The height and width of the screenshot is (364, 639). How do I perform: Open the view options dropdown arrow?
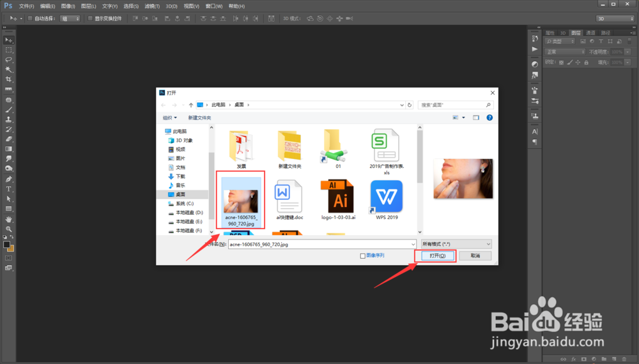click(463, 118)
